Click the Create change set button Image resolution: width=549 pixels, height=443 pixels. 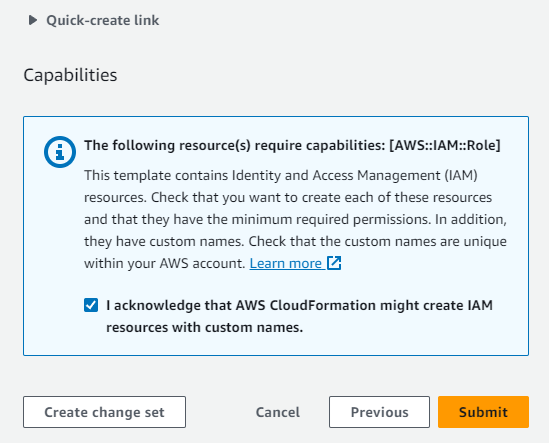[104, 412]
